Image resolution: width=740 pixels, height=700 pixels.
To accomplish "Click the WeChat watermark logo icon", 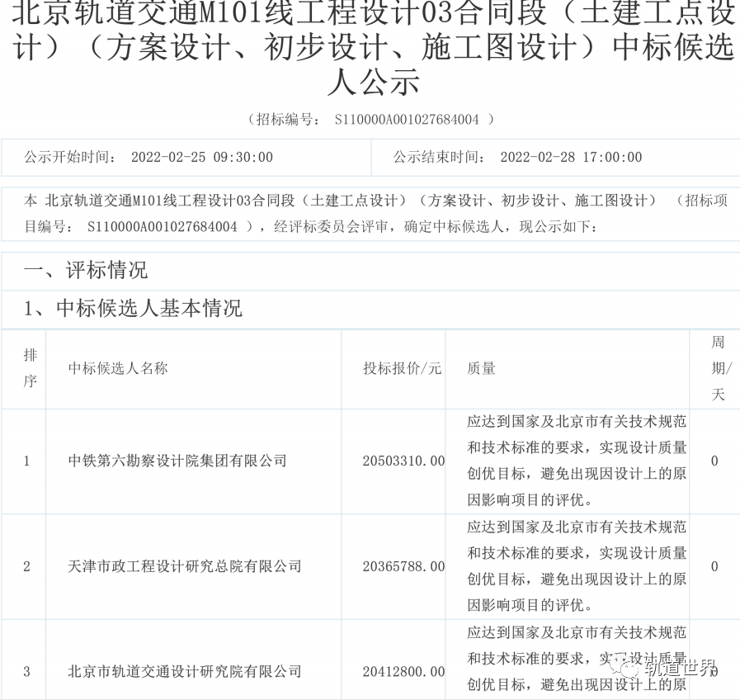I will pos(628,667).
